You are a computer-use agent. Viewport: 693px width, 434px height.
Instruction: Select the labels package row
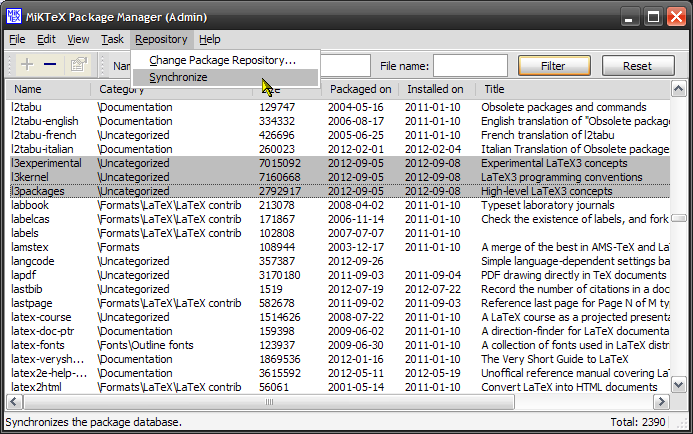338,233
